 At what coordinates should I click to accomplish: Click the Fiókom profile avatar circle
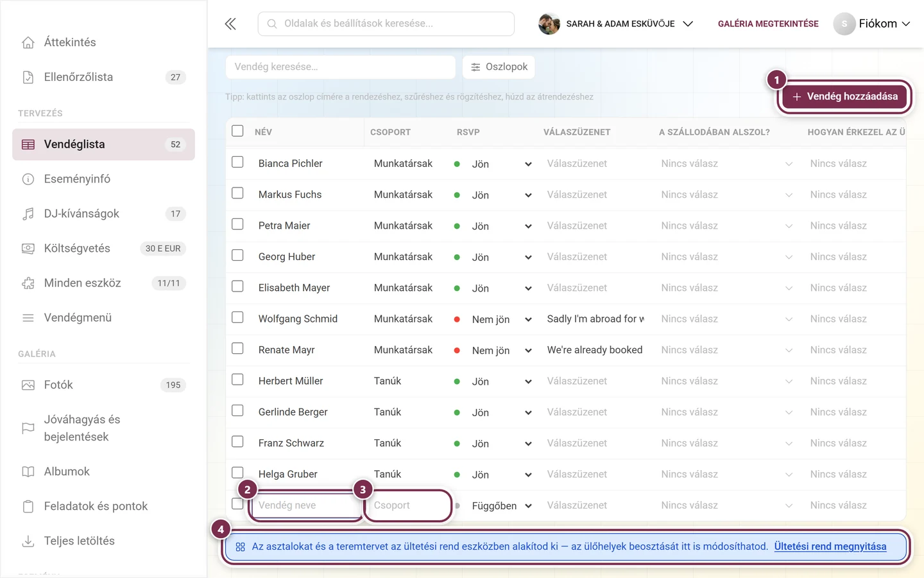point(844,24)
